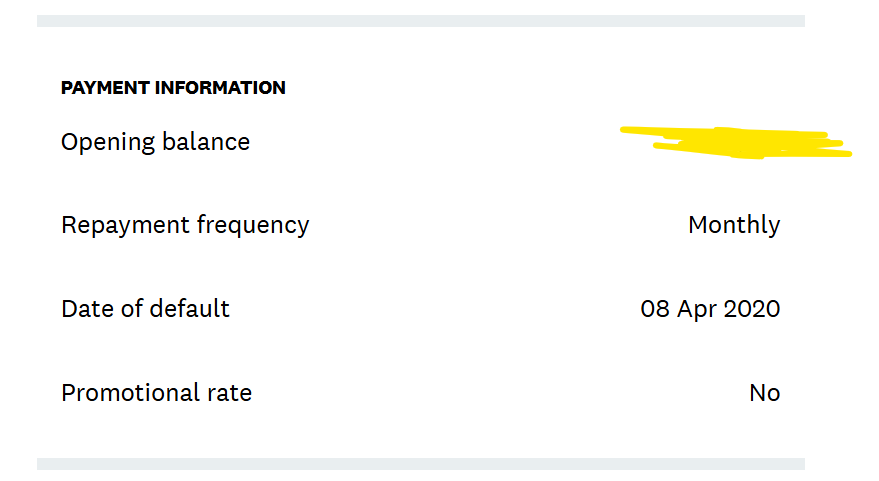Select the Opening balance label

155,142
